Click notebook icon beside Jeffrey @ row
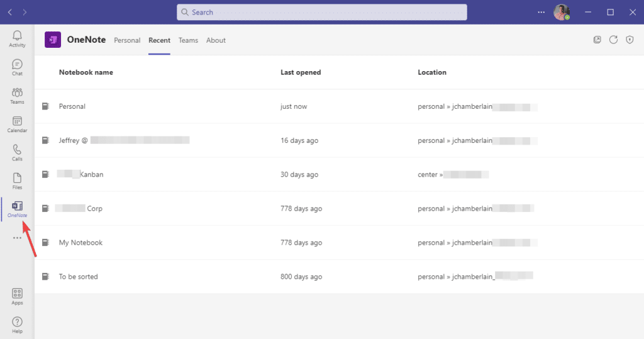This screenshot has height=339, width=644. [45, 140]
